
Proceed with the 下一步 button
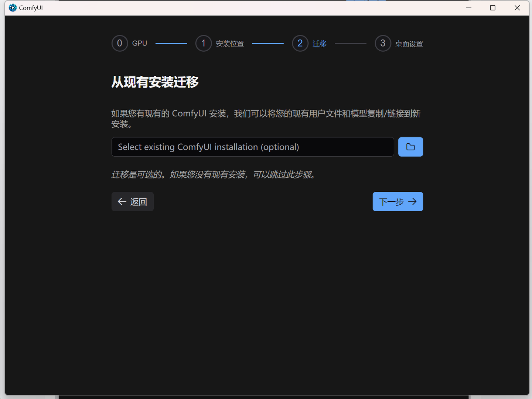(398, 202)
